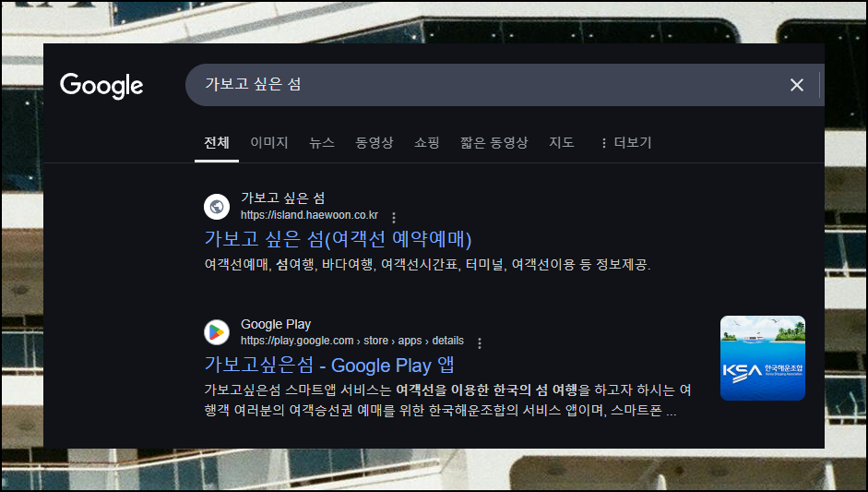Screen dimensions: 868x492
Task: Open the KSA 한국해운조합 app thumbnail
Action: click(x=762, y=358)
